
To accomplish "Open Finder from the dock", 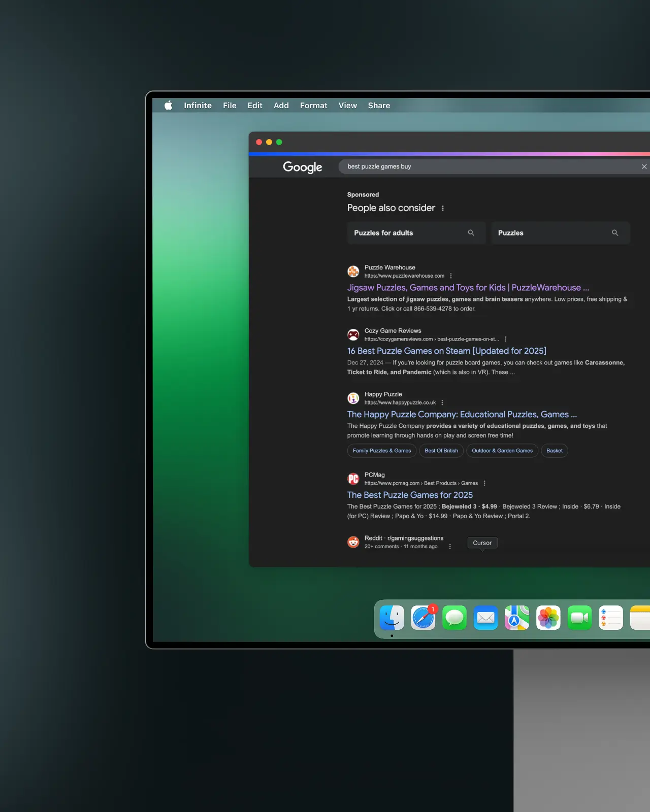I will tap(392, 618).
